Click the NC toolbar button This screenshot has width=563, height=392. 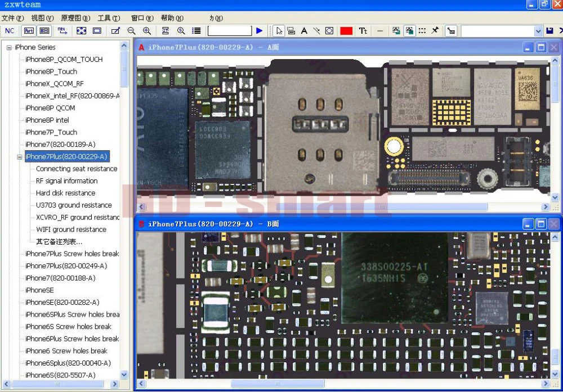[10, 31]
